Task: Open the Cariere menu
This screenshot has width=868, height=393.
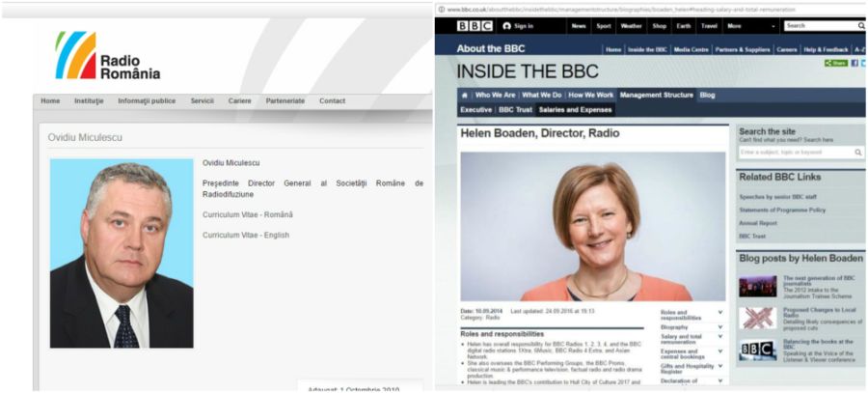Action: point(240,100)
